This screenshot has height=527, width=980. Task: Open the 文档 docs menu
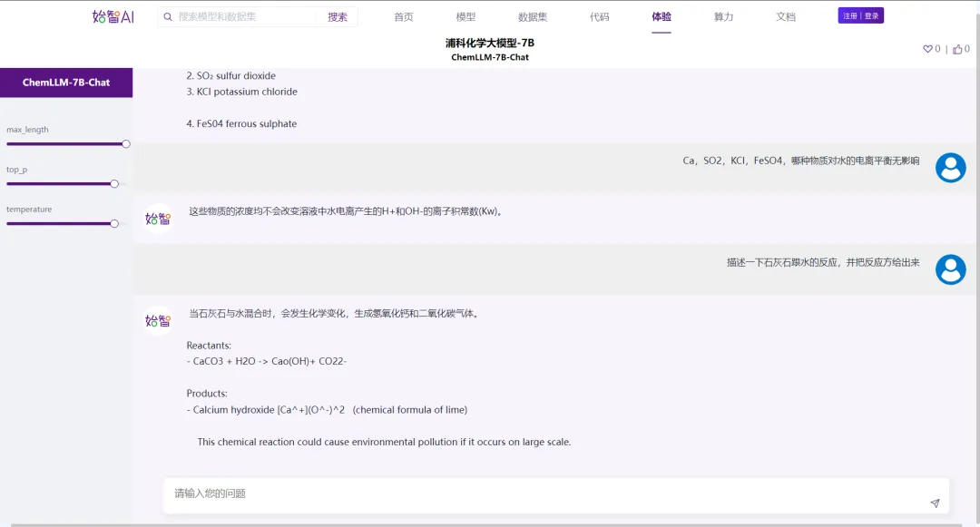click(786, 17)
